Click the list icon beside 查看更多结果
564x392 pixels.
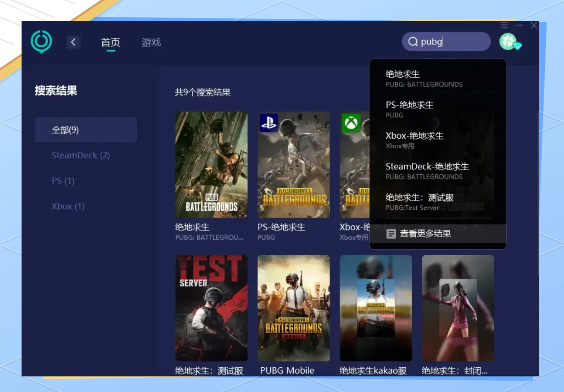click(x=391, y=234)
